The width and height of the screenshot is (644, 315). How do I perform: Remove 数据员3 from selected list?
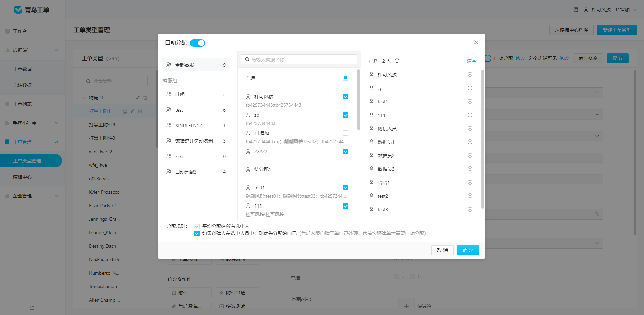(x=470, y=169)
